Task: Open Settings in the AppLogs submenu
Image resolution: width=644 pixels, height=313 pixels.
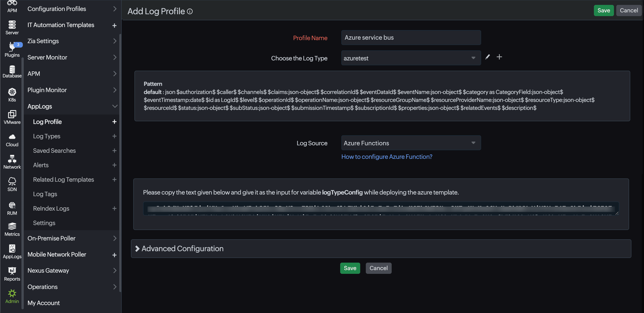Action: click(44, 223)
